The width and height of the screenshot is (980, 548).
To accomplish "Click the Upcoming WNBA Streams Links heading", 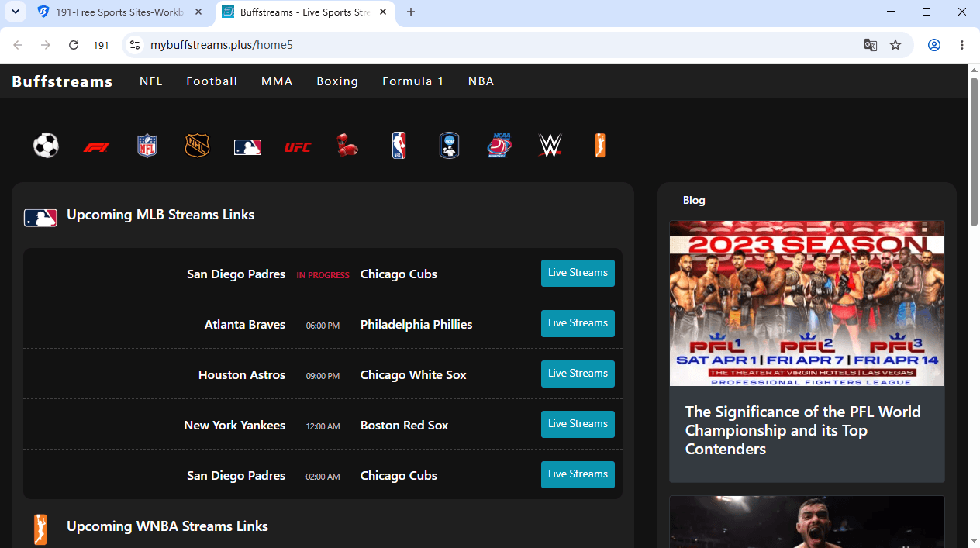I will 167,526.
